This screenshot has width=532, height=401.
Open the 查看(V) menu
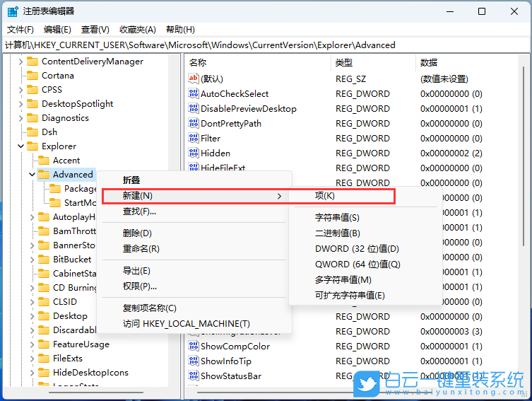(x=95, y=30)
